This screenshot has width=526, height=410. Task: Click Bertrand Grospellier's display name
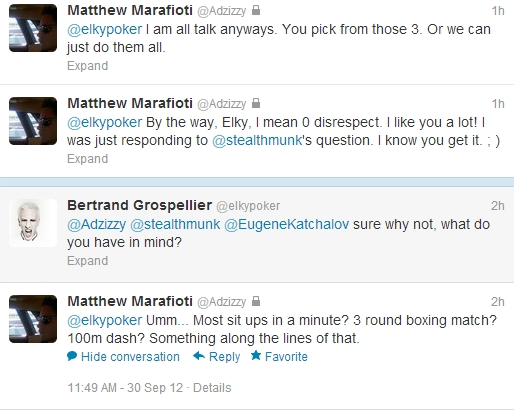[140, 205]
